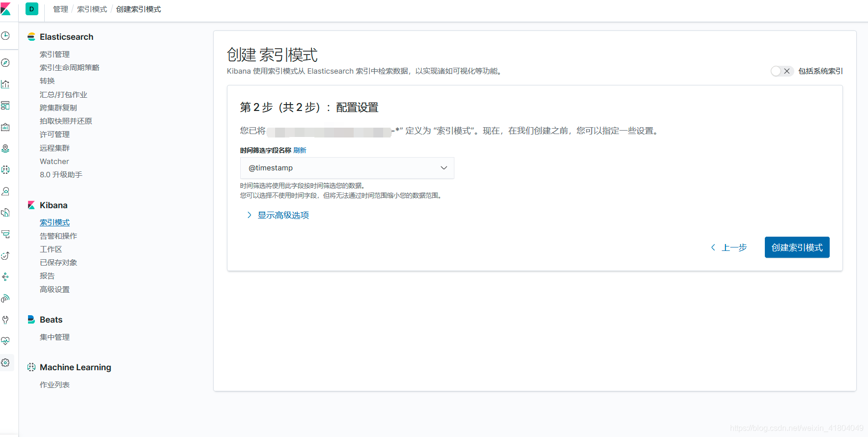The image size is (868, 437).
Task: Open the @timestamp time field dropdown
Action: (x=347, y=168)
